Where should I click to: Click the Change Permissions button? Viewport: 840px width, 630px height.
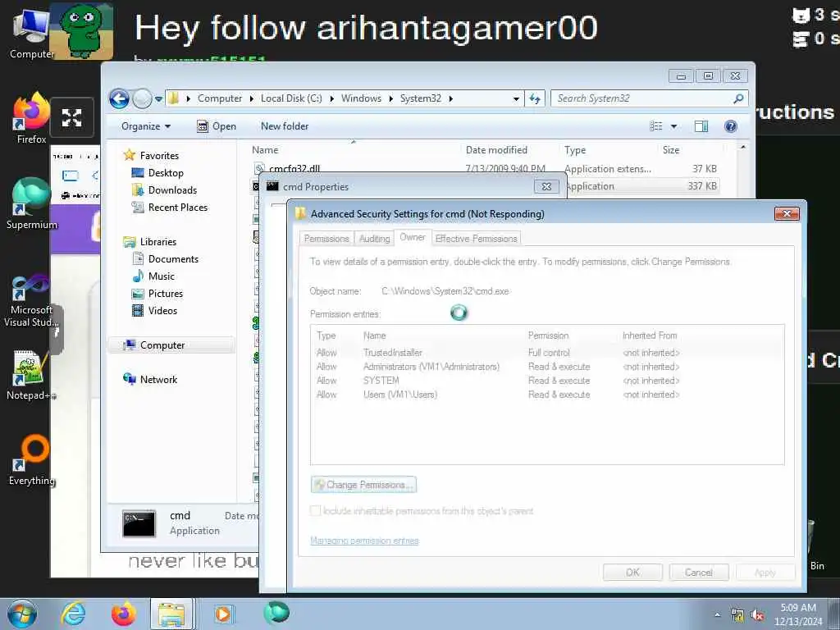tap(363, 485)
